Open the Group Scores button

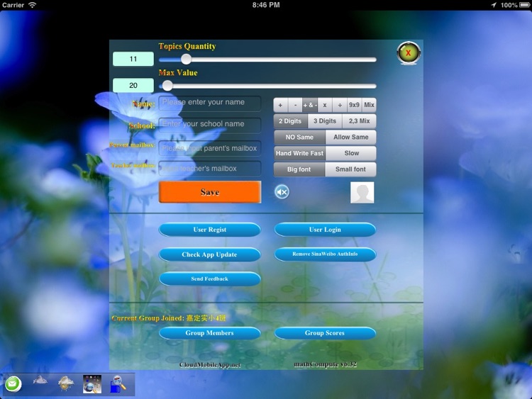click(x=325, y=333)
